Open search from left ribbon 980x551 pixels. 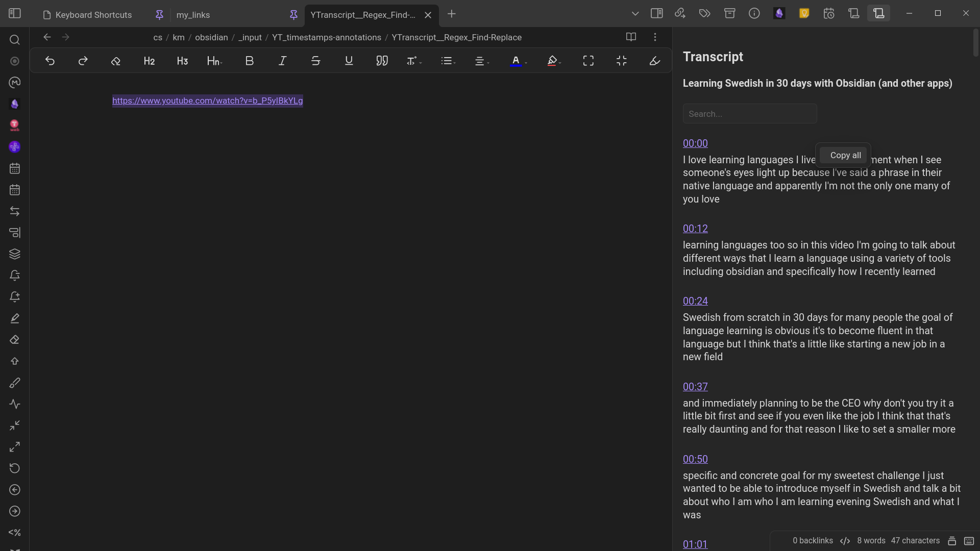click(15, 40)
